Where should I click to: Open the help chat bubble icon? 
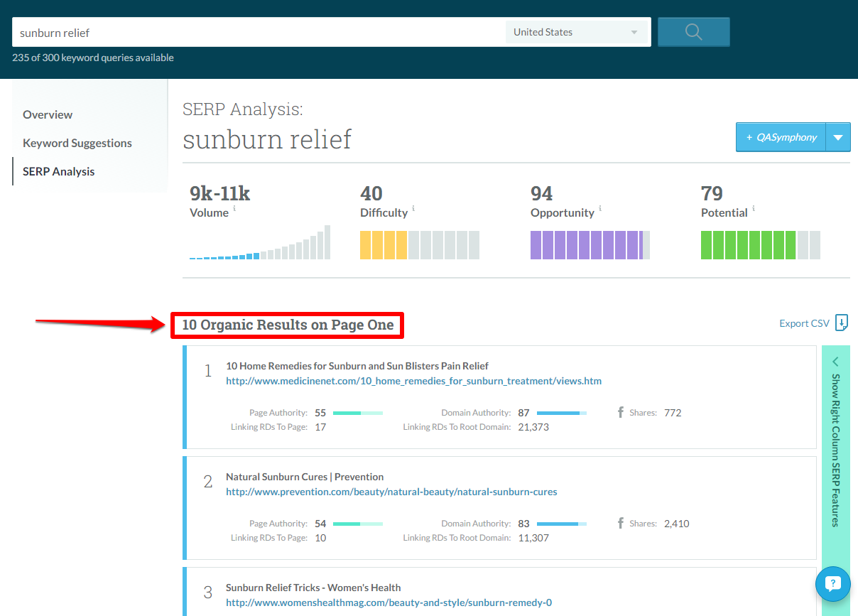[x=832, y=583]
